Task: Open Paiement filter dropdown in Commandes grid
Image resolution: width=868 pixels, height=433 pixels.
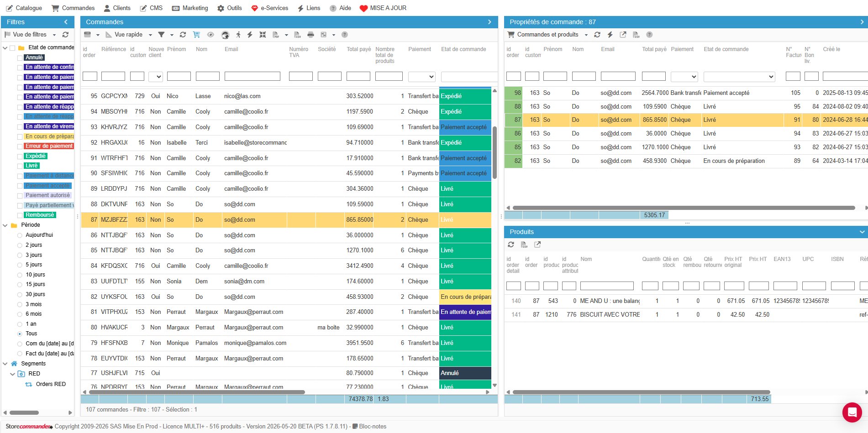Action: (x=421, y=77)
